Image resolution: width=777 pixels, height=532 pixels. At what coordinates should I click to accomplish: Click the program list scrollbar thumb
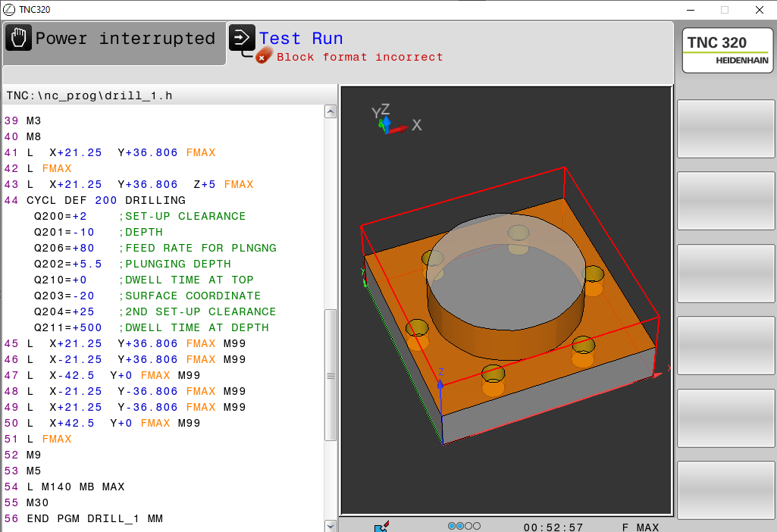point(330,375)
